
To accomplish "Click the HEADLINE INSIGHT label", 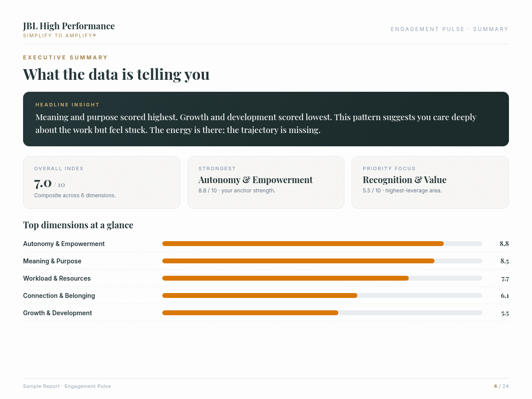I will [67, 105].
